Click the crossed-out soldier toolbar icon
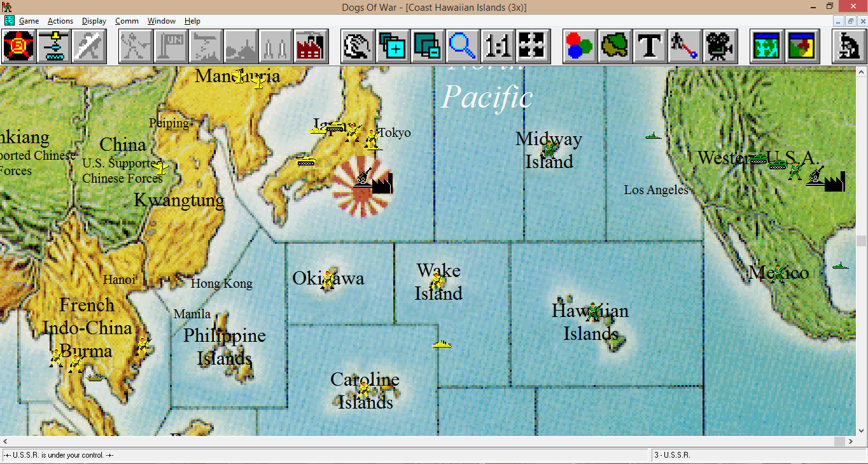This screenshot has width=868, height=464. [x=88, y=46]
